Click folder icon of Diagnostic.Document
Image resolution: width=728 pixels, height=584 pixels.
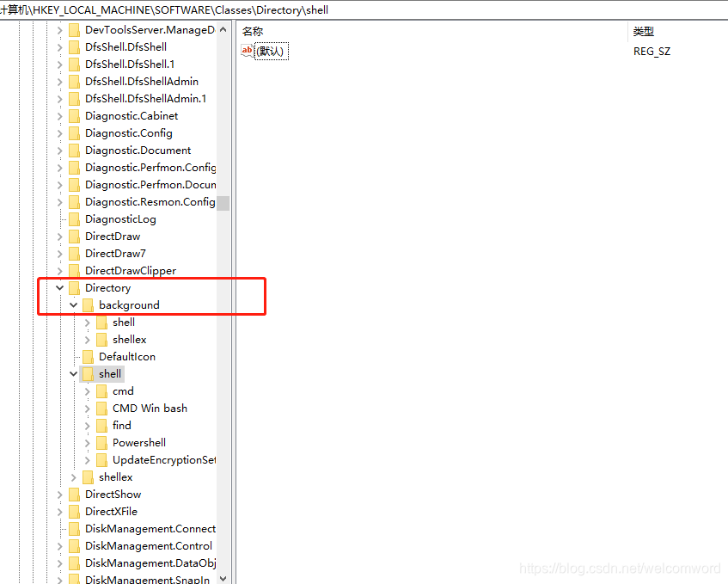coord(74,151)
